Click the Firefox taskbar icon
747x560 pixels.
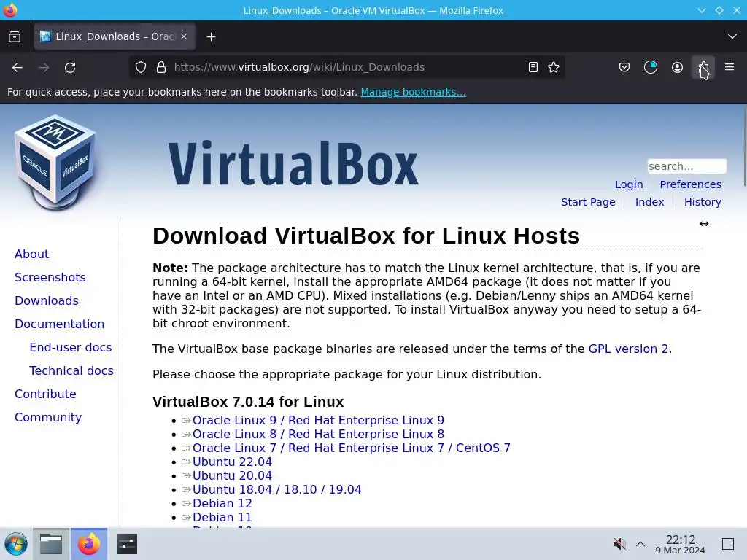tap(89, 544)
